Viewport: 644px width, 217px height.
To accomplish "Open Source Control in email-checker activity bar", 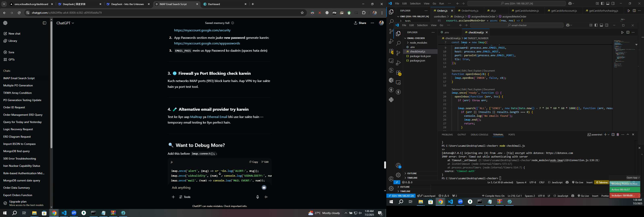I will 398,53.
